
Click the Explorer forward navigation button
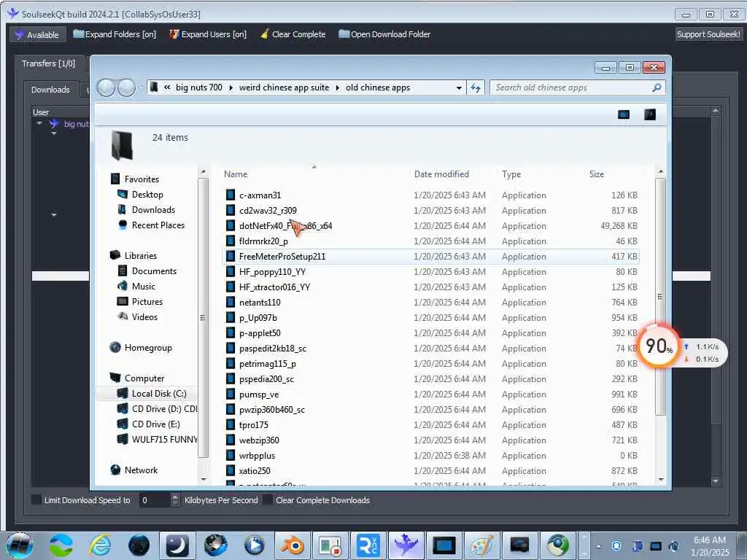[126, 87]
